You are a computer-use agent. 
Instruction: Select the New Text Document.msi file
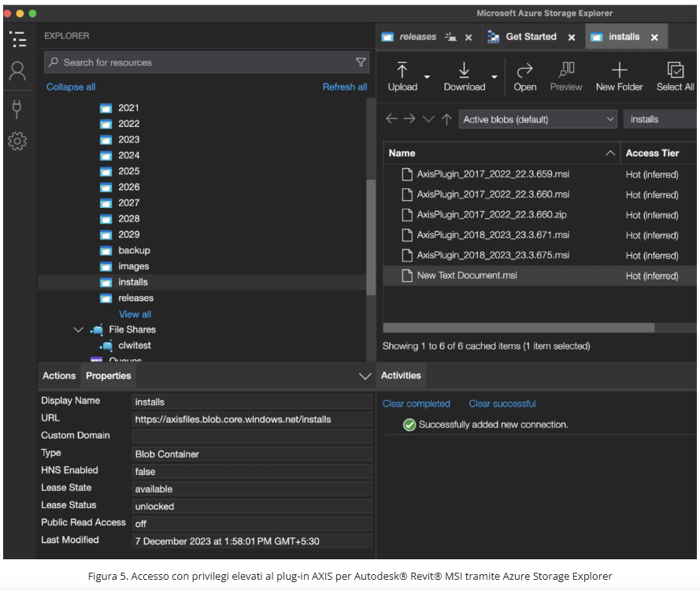(467, 276)
